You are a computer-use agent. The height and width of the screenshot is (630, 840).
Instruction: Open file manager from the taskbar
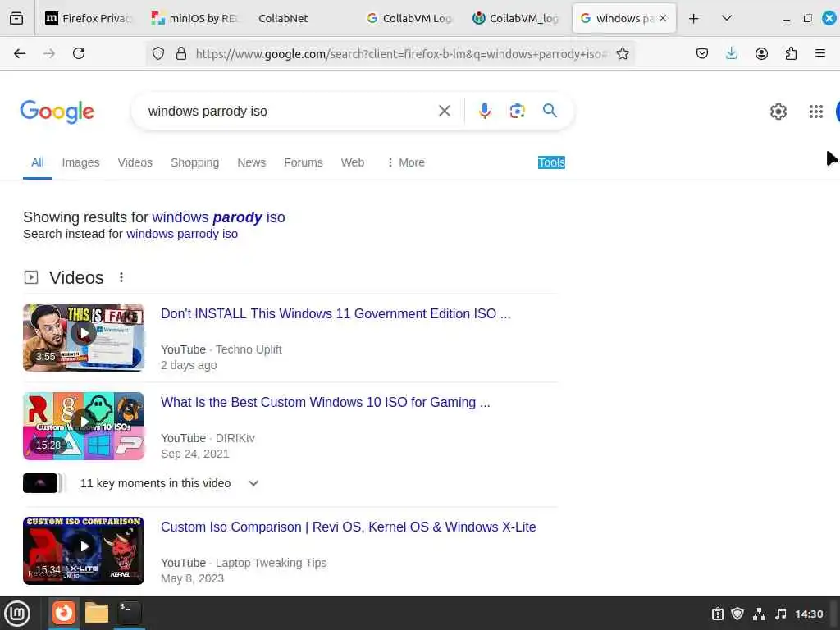pos(97,613)
